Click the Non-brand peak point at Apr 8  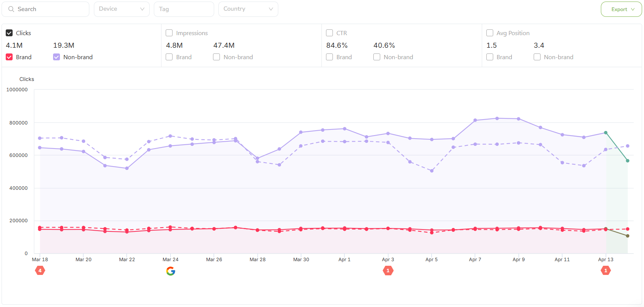click(497, 118)
